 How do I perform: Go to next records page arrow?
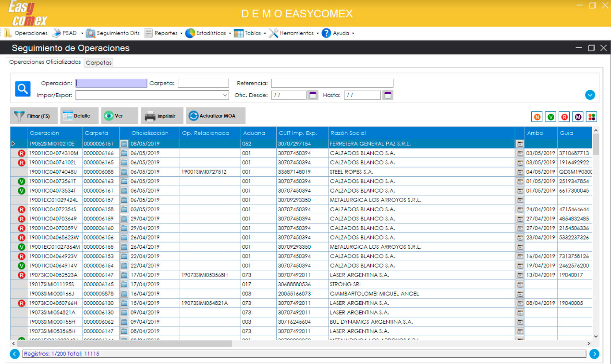[x=594, y=354]
